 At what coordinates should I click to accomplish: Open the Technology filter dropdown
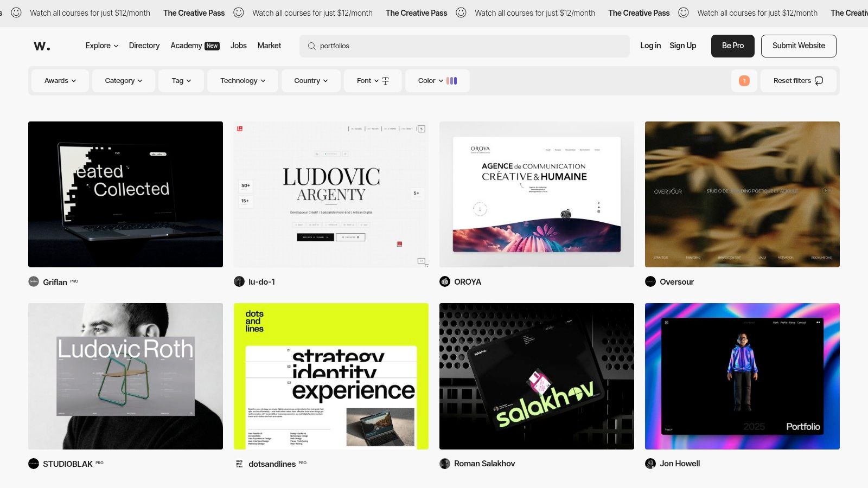click(242, 80)
